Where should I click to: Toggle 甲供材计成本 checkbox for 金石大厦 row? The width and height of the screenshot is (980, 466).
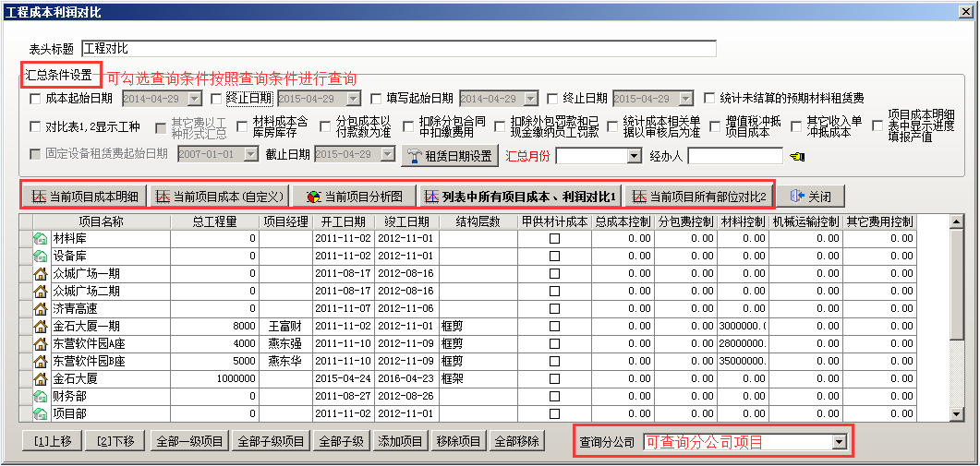coord(554,379)
